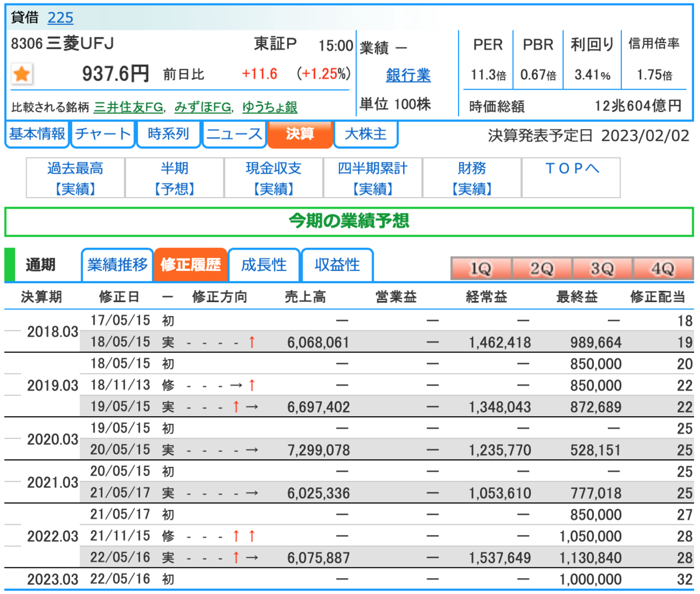Switch to the 大株主 tab
This screenshot has height=594, width=700.
pyautogui.click(x=366, y=134)
